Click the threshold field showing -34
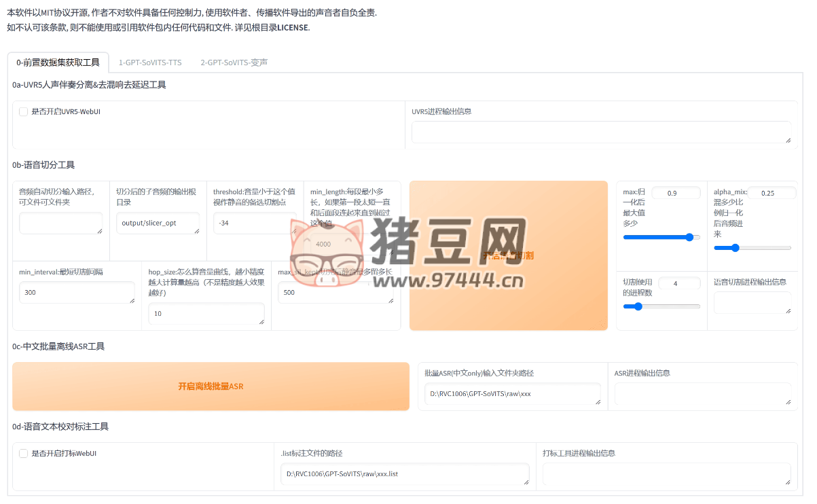Image resolution: width=817 pixels, height=504 pixels. pos(254,223)
